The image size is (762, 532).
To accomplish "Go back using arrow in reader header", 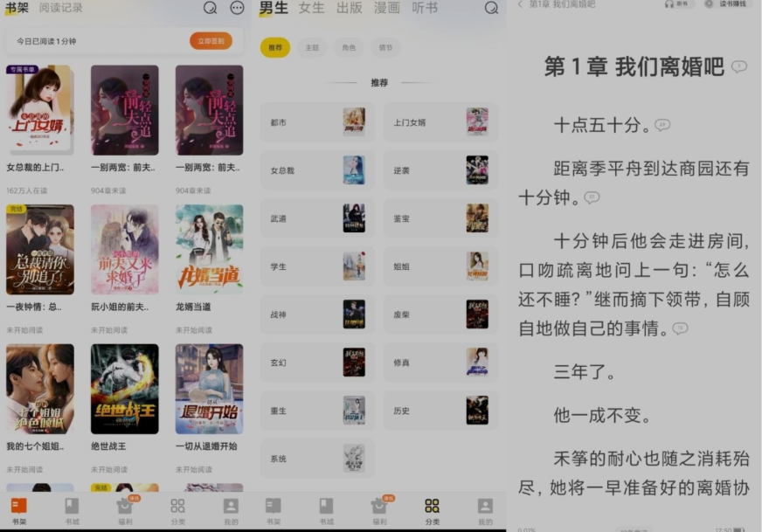I will 521,4.
